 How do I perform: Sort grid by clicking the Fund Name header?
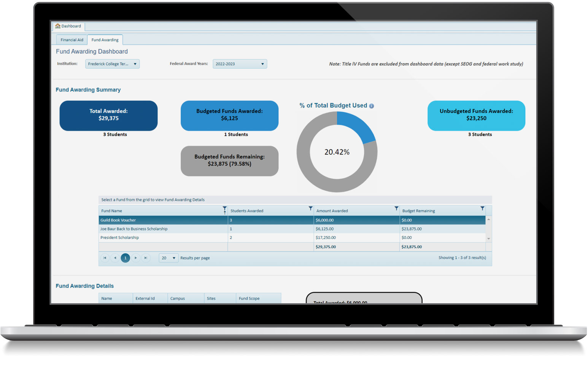pyautogui.click(x=111, y=211)
